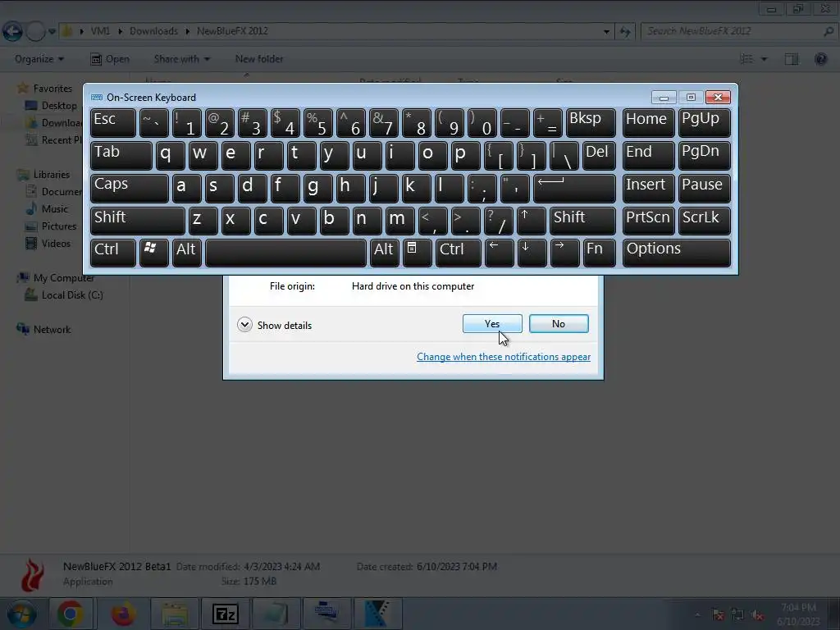
Task: Open File Explorer taskbar icon
Action: click(175, 614)
